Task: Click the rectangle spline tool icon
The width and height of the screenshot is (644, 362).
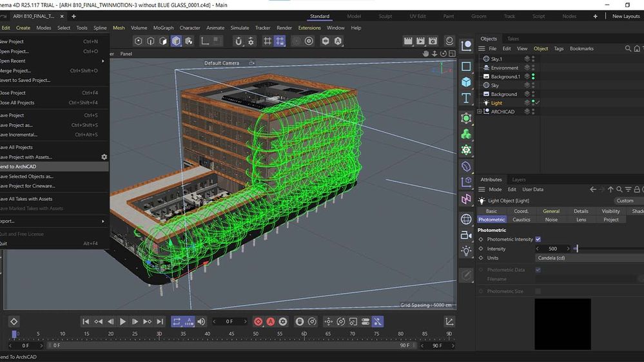Action: [x=466, y=66]
